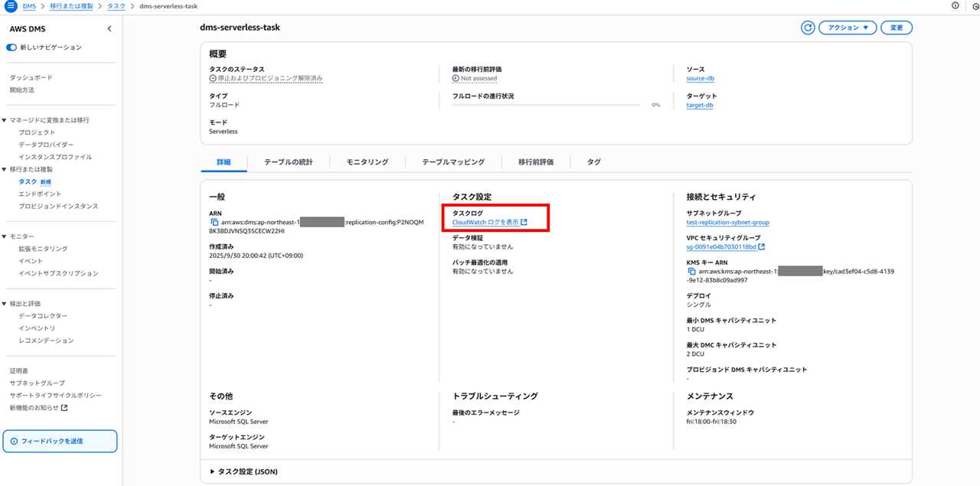Click the フルロード progress bar
Screen dimensions: 980x486
(546, 105)
